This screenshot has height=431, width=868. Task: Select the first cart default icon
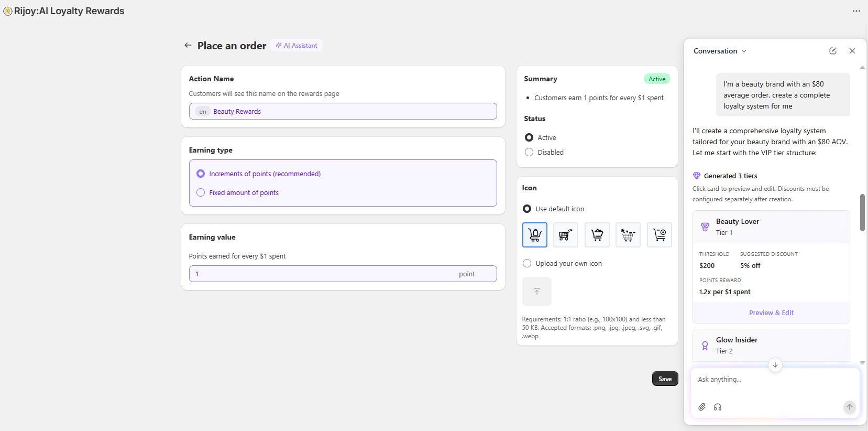[535, 235]
